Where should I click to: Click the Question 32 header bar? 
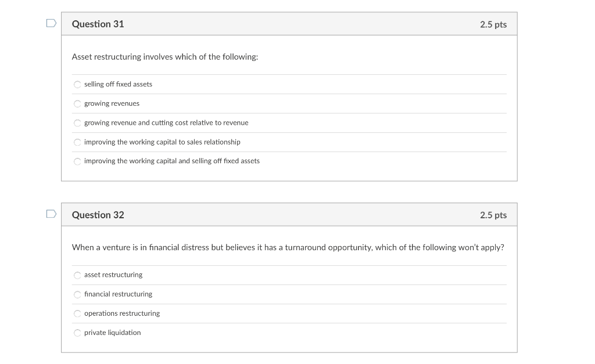pos(289,214)
